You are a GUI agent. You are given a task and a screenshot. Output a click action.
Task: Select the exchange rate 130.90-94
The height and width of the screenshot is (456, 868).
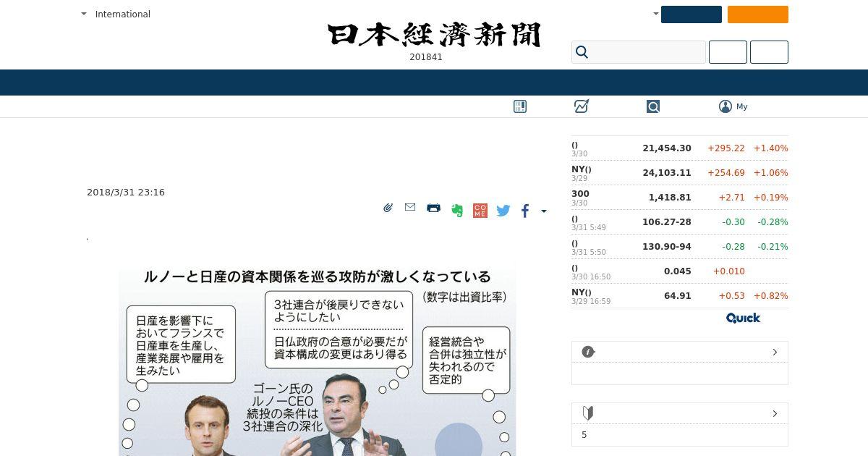point(667,247)
